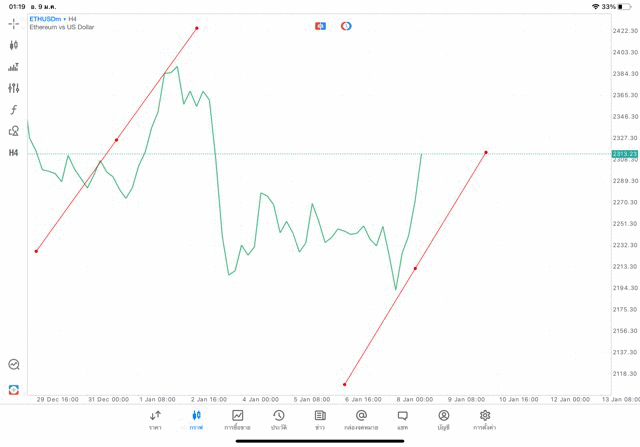Open the chart settings sliders icon
Screen dimensions: 640x447
click(x=14, y=89)
